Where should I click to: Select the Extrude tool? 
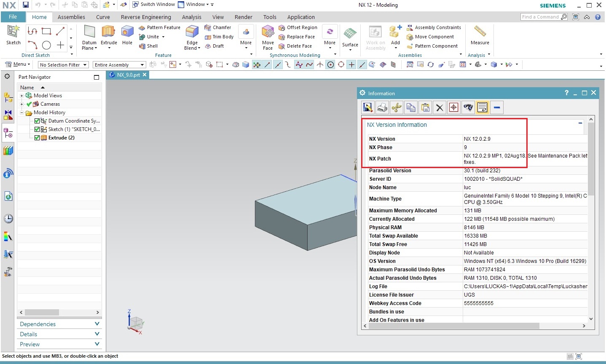(109, 35)
